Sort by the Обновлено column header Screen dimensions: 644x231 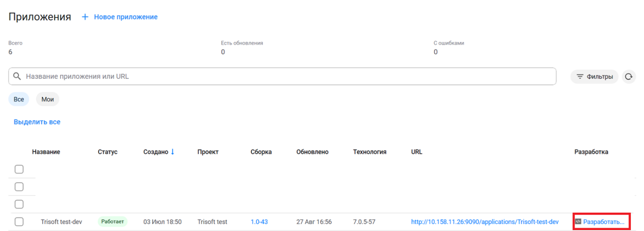coord(312,152)
